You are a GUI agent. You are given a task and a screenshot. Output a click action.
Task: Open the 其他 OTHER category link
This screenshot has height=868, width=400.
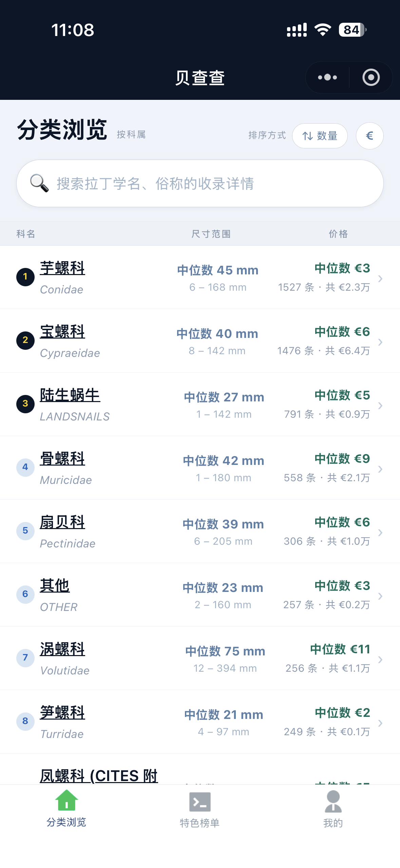[x=55, y=586]
